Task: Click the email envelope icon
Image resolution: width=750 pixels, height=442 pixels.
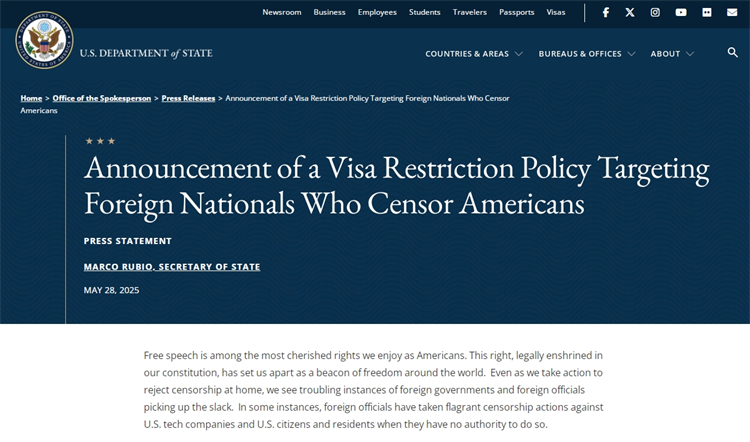Action: 732,12
